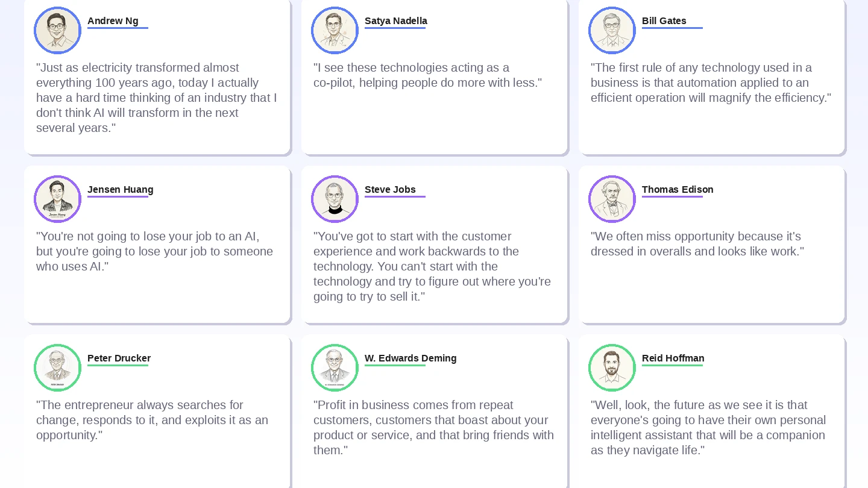Image resolution: width=868 pixels, height=488 pixels.
Task: Click Jensen Huang's avatar portrait
Action: pyautogui.click(x=57, y=199)
